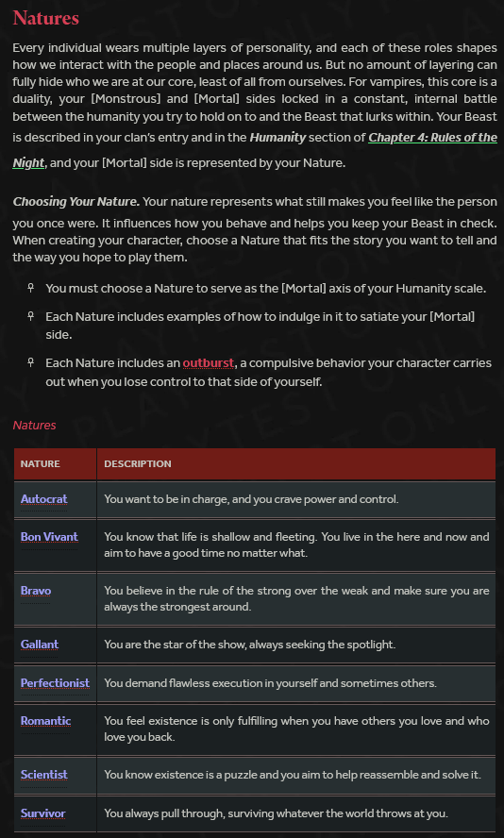Image resolution: width=504 pixels, height=838 pixels.
Task: Click the ankh bullet beside 'includes examples'
Action: 30,316
